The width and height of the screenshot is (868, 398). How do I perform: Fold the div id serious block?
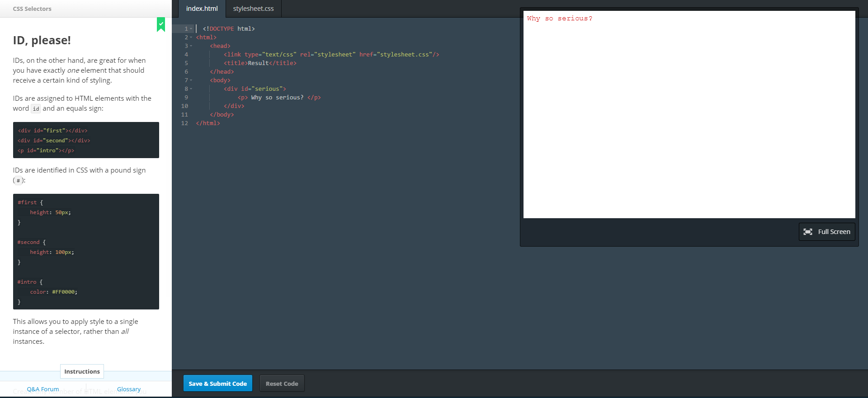click(x=191, y=89)
